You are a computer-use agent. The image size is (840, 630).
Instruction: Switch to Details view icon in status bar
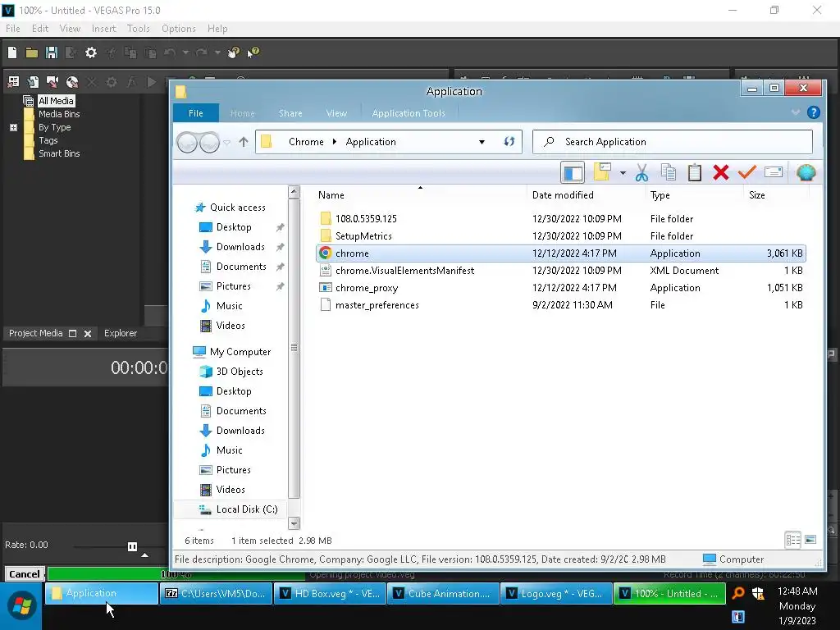click(793, 540)
